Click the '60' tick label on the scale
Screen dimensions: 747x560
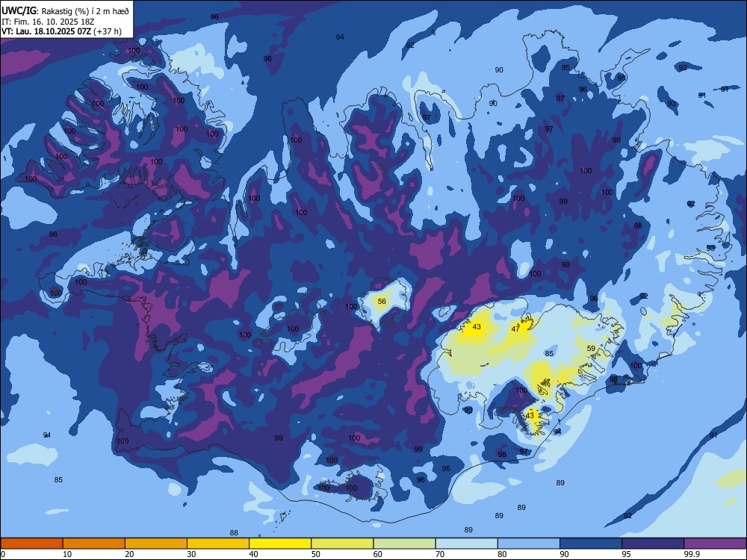[x=378, y=554]
